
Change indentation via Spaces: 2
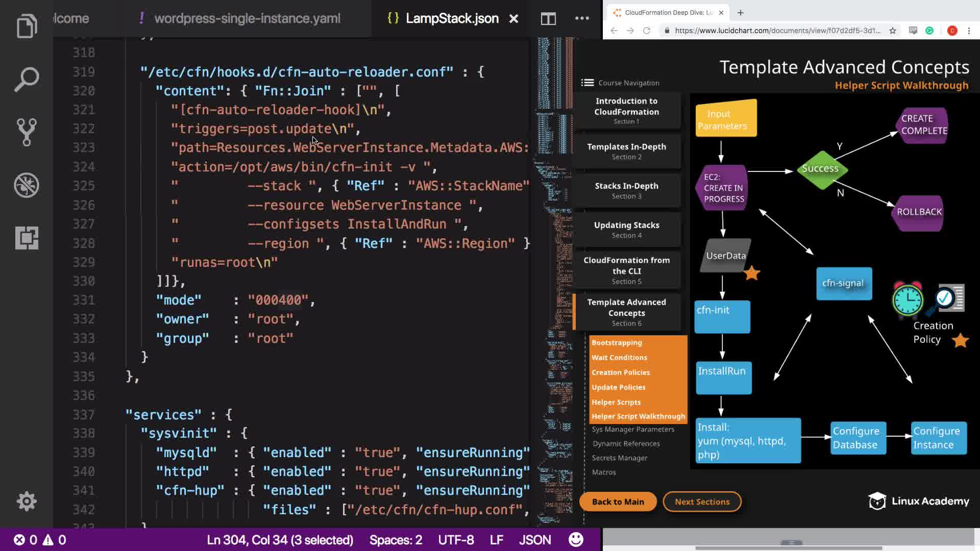coord(396,540)
